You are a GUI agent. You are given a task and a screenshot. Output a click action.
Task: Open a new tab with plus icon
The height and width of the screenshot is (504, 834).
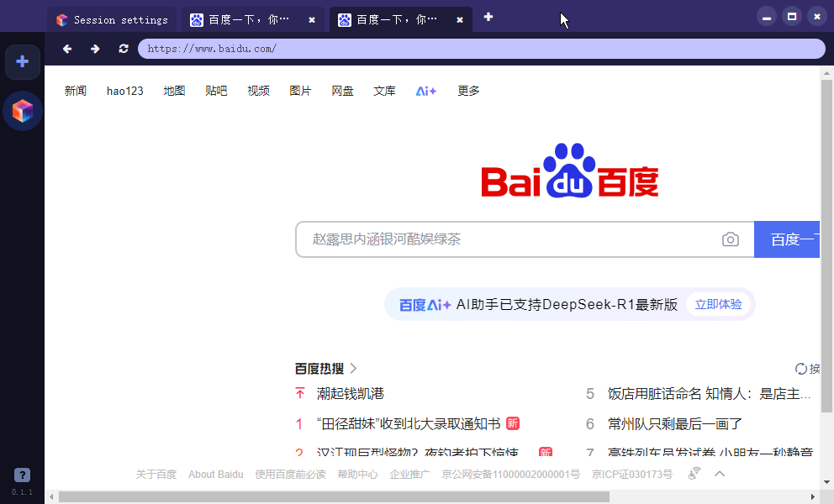point(488,17)
